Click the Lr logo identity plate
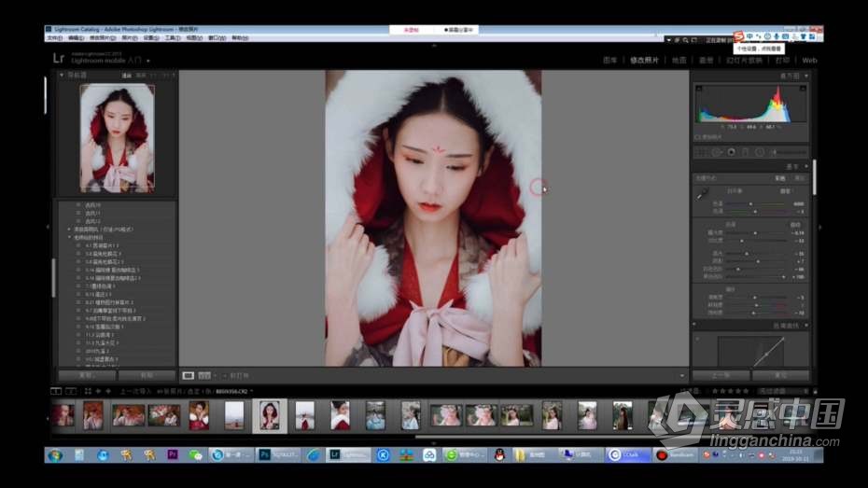Screen dimensions: 868x488 tap(59, 58)
